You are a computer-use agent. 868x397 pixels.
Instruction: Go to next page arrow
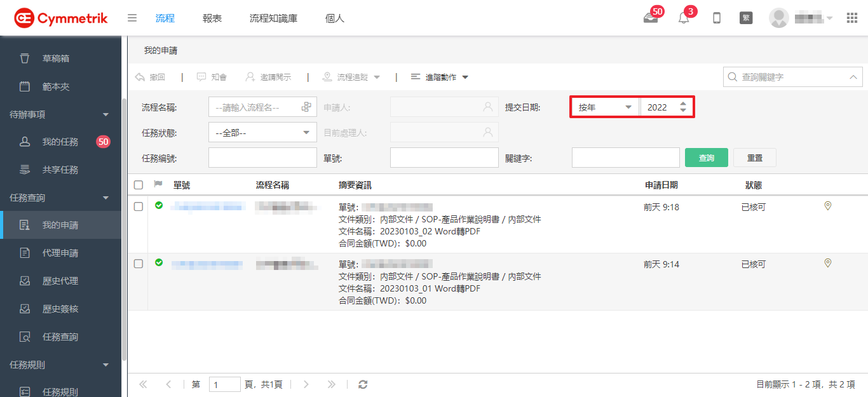306,384
